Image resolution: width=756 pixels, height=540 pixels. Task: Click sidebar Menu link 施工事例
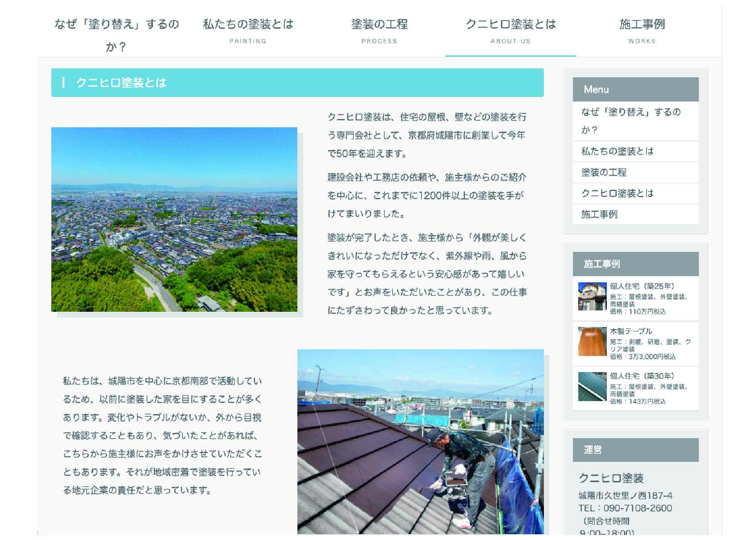(599, 214)
